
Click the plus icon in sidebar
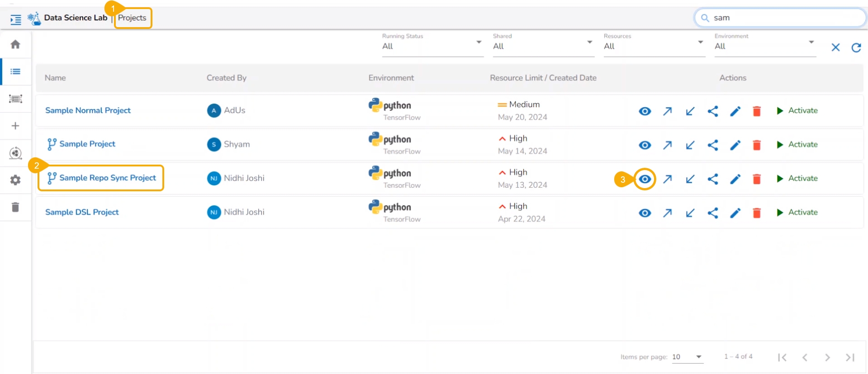point(15,126)
